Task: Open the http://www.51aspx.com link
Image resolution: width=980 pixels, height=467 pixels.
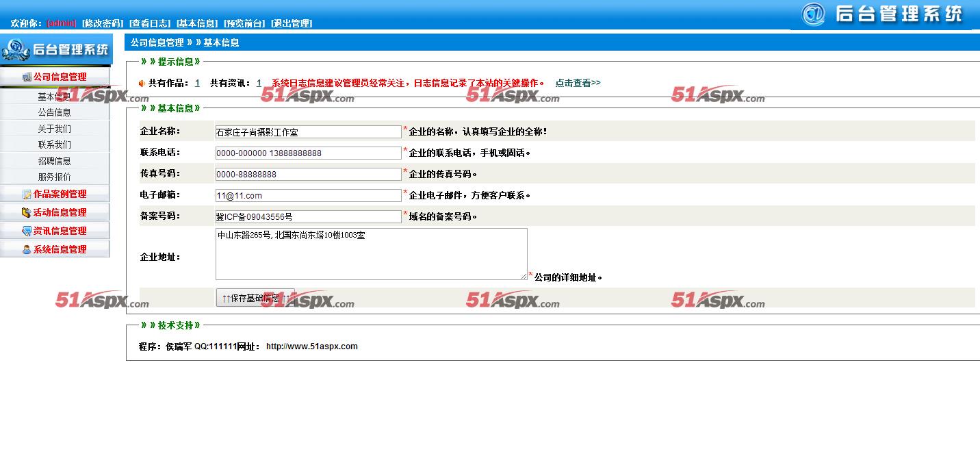Action: 312,346
